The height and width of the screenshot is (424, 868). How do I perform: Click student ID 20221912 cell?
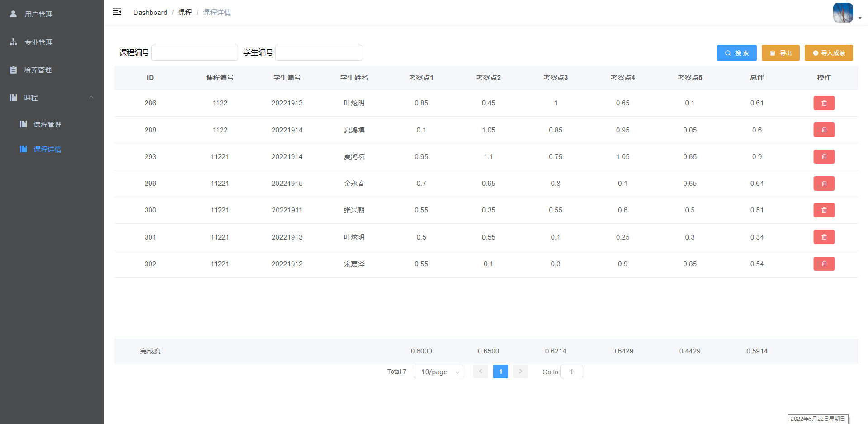[x=287, y=264]
